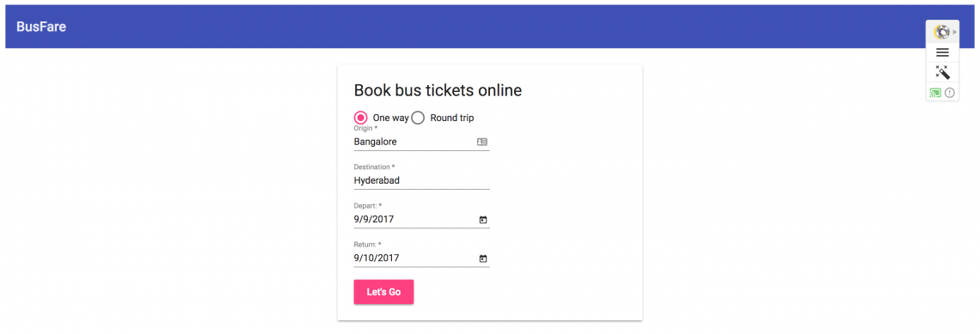Open the Depart date calendar picker icon
Viewport: 980px width, 334px height.
482,220
